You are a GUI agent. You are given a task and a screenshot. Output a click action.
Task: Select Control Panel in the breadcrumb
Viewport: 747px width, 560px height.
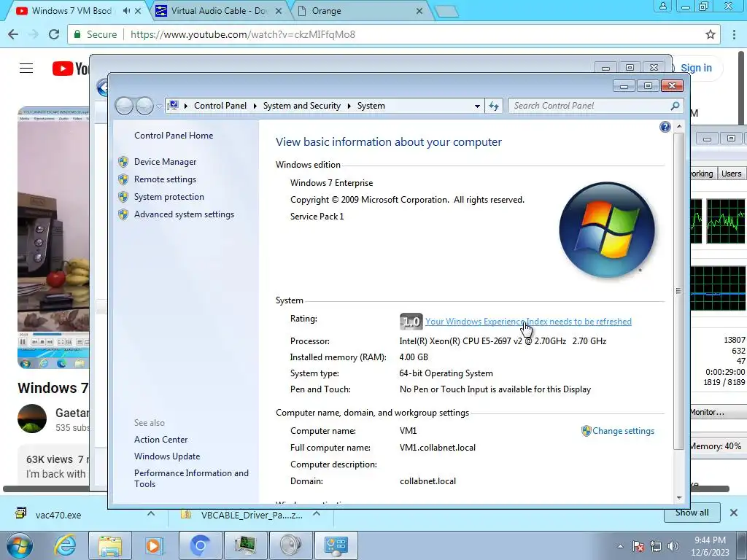pos(220,106)
